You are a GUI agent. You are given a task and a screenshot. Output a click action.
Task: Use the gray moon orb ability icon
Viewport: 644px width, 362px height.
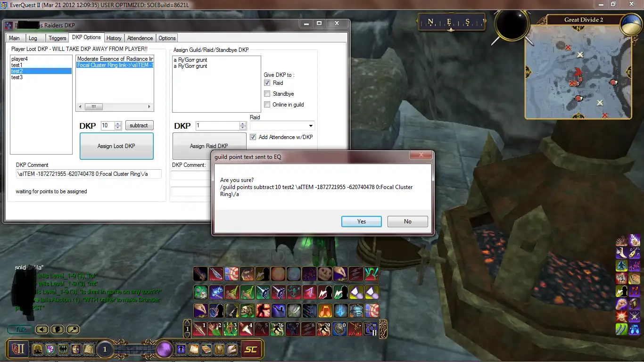[294, 273]
